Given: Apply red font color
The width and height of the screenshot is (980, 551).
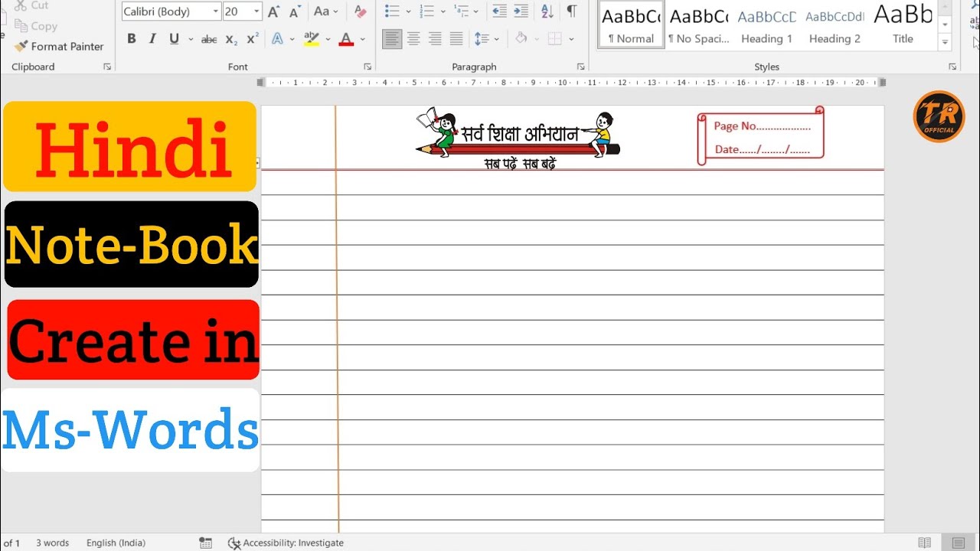Looking at the screenshot, I should 346,39.
